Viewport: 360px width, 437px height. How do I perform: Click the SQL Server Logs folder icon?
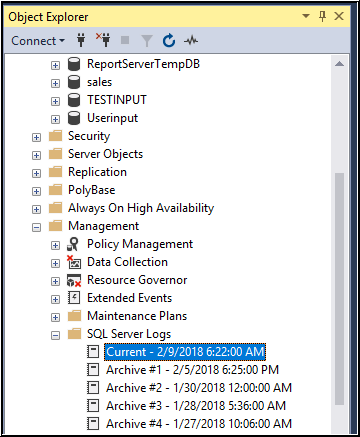click(74, 334)
